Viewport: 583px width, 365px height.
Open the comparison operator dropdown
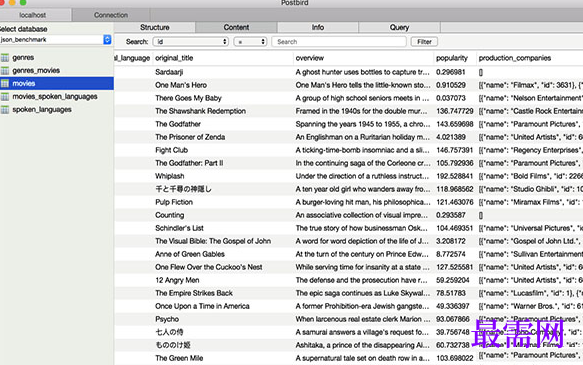coord(250,42)
